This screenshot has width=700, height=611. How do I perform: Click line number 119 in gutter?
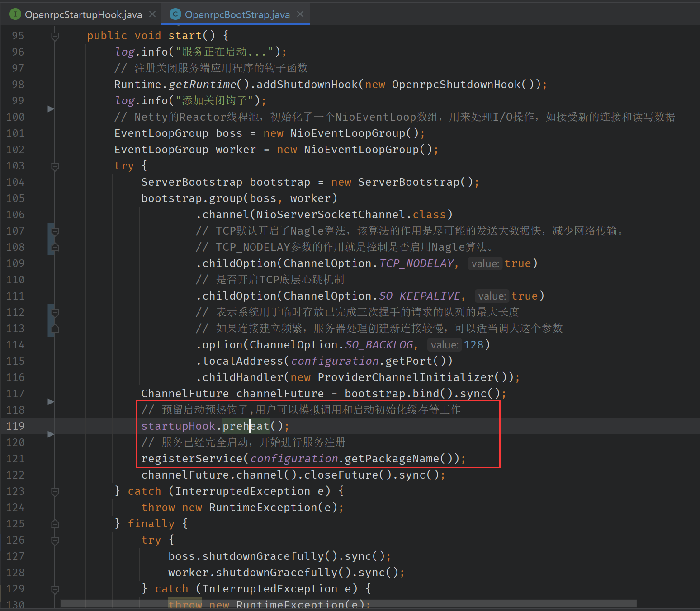click(x=15, y=426)
